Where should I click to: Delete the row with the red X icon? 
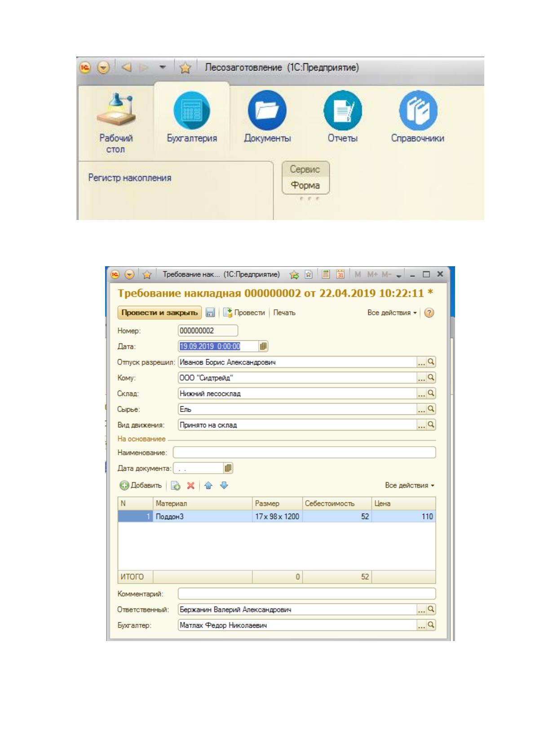pos(191,485)
